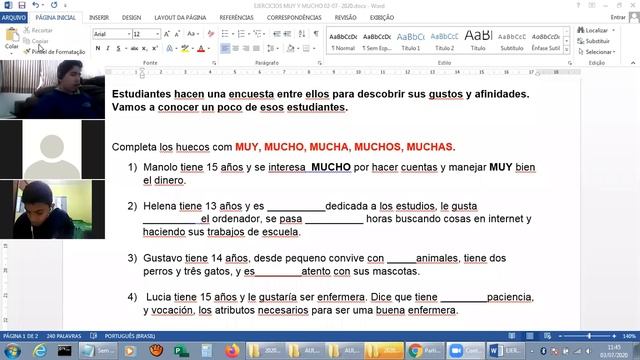
Task: Open the proofing check icon in status bar
Action: (93, 336)
